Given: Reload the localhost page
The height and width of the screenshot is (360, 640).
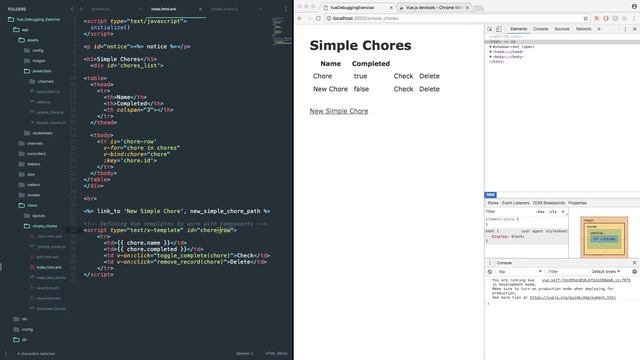Looking at the screenshot, I should coord(318,18).
